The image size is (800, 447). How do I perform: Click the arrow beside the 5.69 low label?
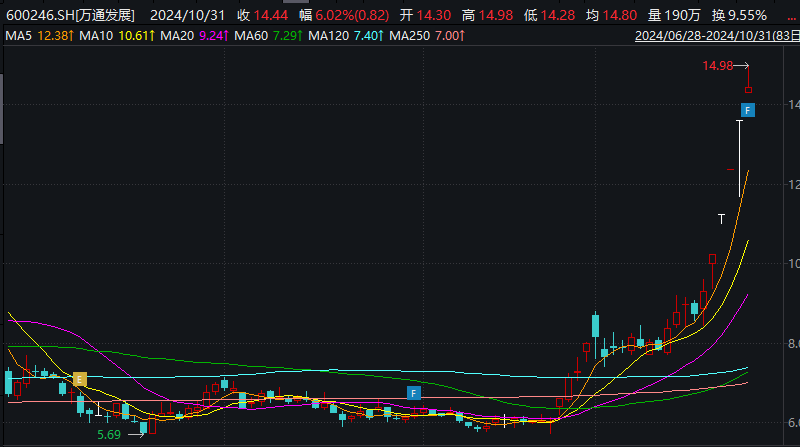(x=137, y=435)
